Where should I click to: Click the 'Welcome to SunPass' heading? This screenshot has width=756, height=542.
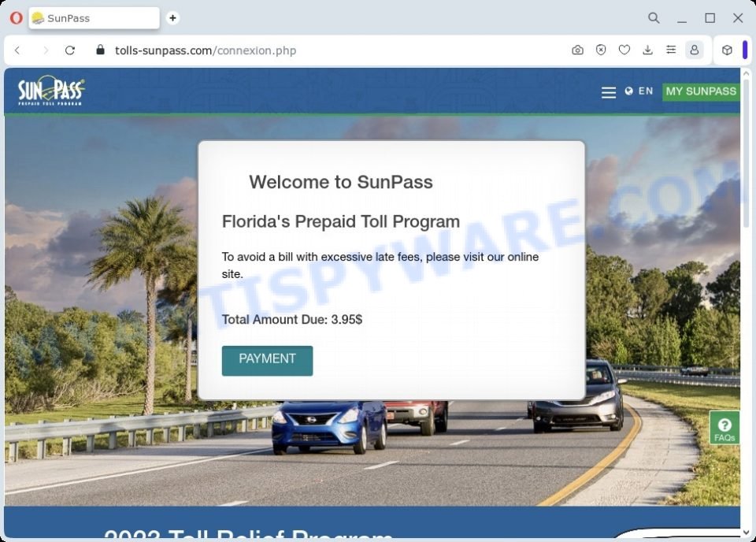coord(341,182)
